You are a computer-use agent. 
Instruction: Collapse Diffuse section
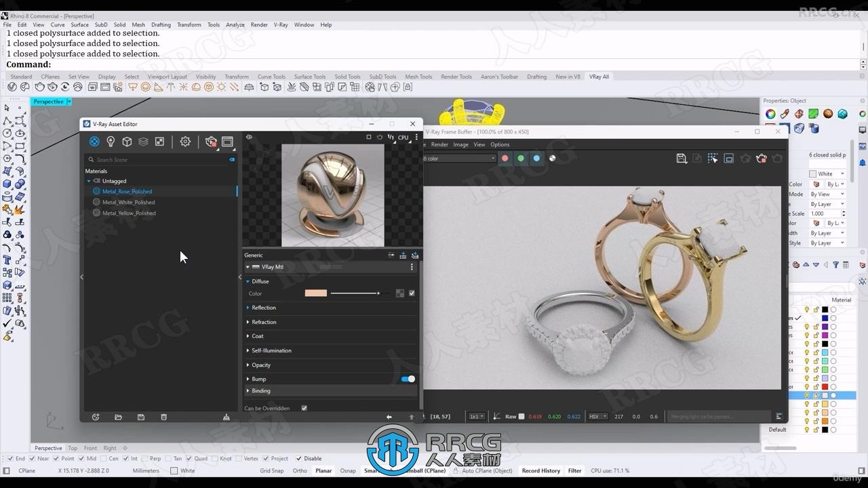point(248,281)
